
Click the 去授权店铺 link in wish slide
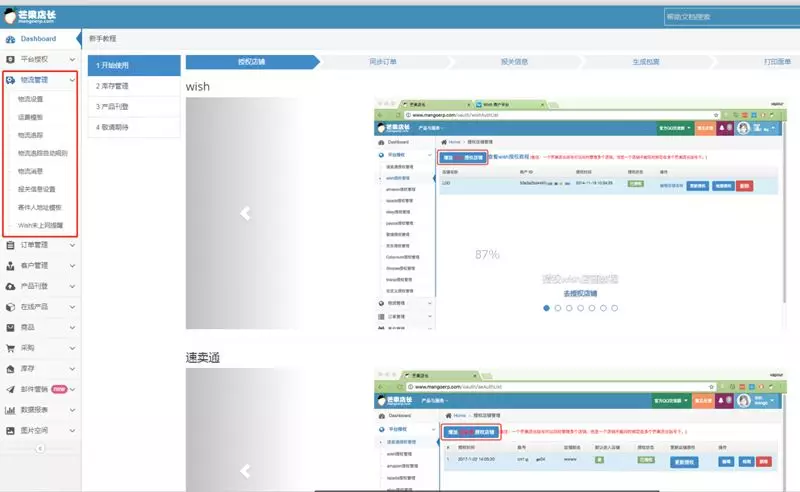click(x=582, y=292)
